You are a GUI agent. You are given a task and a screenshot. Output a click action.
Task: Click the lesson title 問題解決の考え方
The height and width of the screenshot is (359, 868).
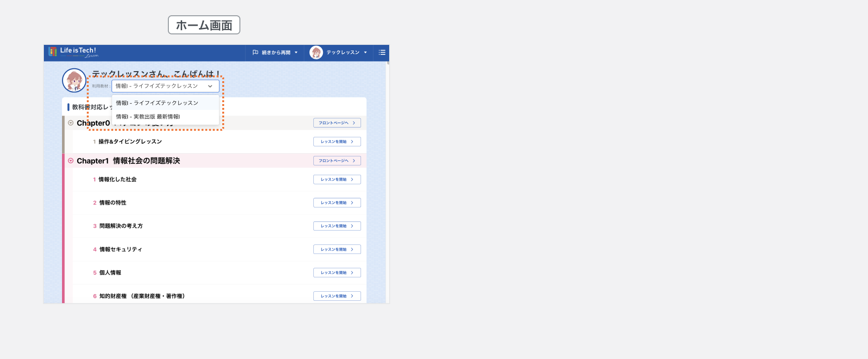tap(121, 226)
